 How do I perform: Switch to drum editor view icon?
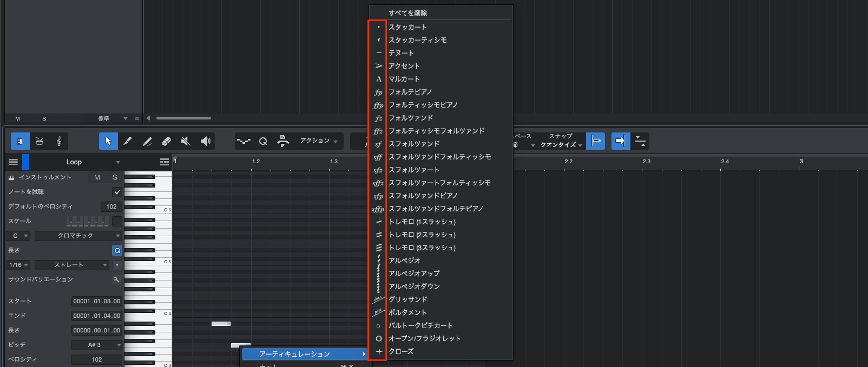click(x=40, y=141)
